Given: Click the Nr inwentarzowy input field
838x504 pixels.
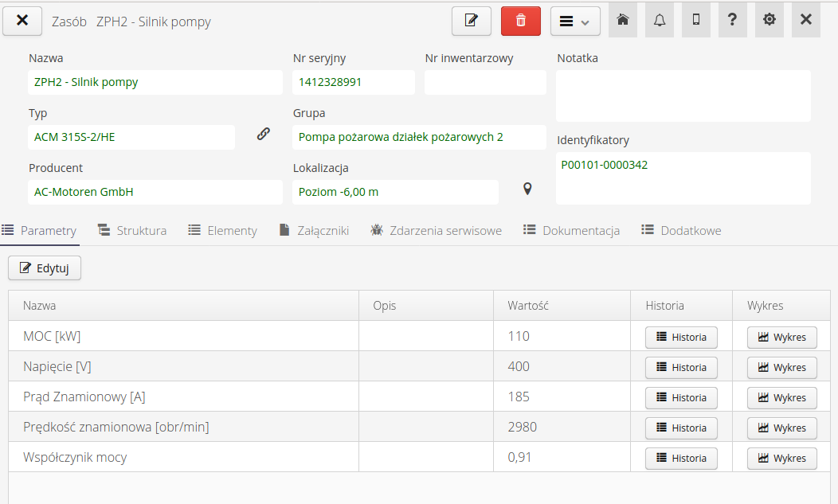Looking at the screenshot, I should coord(484,82).
